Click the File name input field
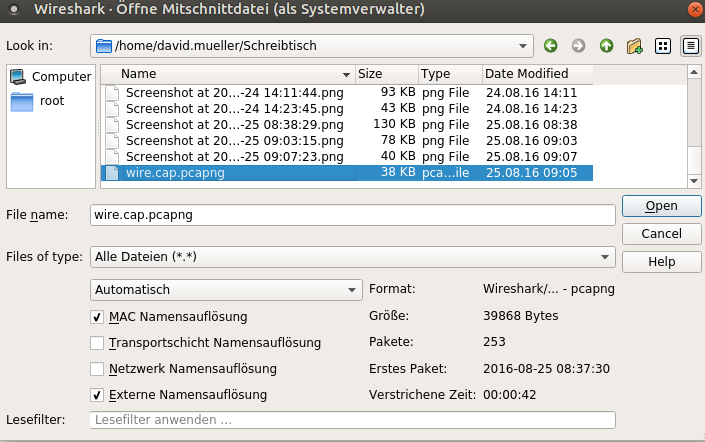 click(352, 215)
